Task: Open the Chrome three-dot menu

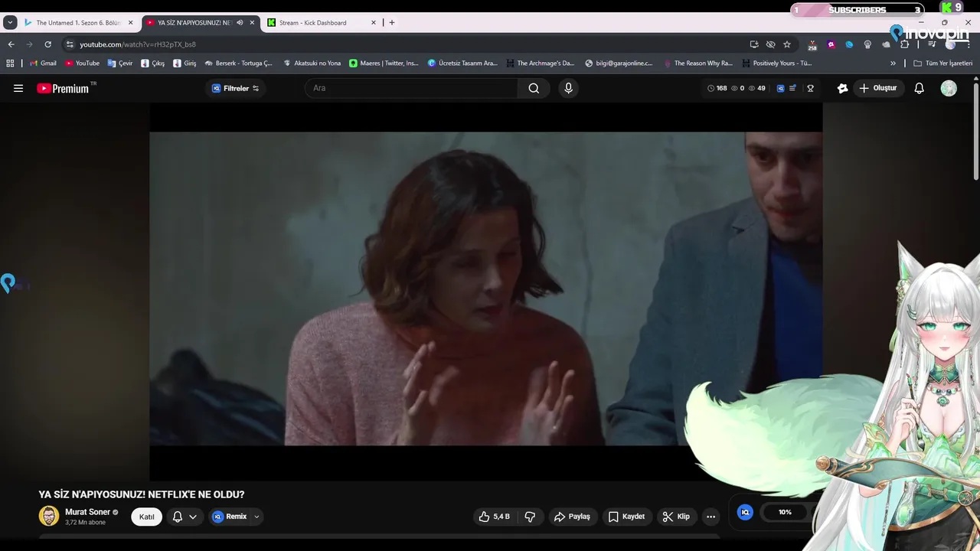Action: 969,44
